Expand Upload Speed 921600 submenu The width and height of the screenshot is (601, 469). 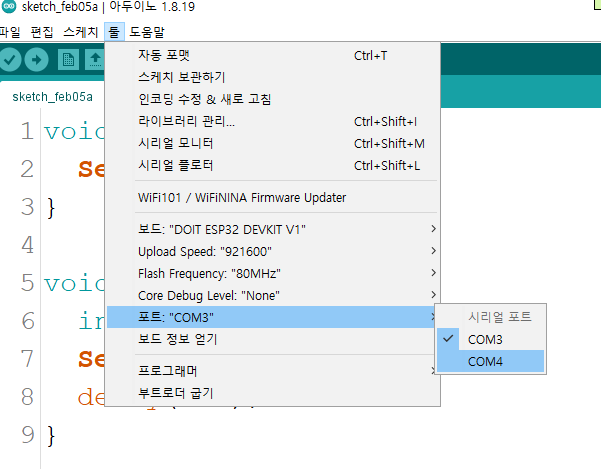click(272, 251)
